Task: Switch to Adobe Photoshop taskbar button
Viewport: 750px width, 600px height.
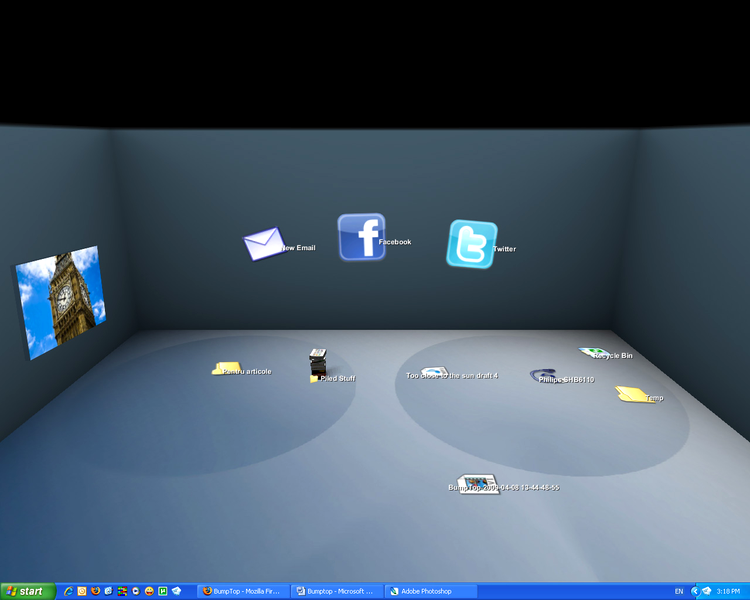Action: point(431,591)
